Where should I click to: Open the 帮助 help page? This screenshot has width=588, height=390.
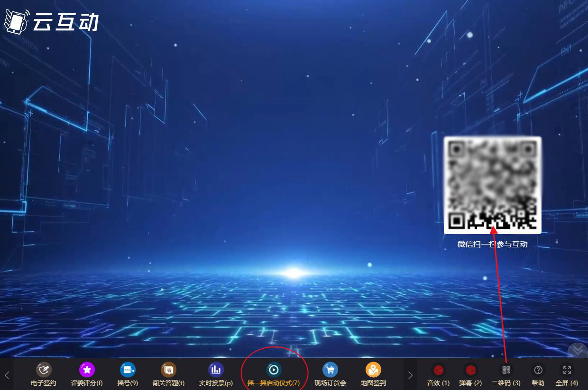[x=538, y=373]
